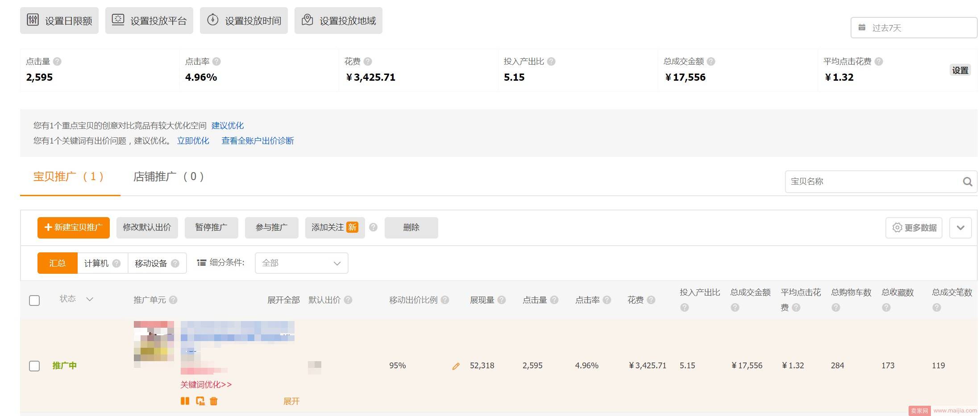The width and height of the screenshot is (980, 416).
Task: Click help icon next to 点击量 summary
Action: pos(57,62)
